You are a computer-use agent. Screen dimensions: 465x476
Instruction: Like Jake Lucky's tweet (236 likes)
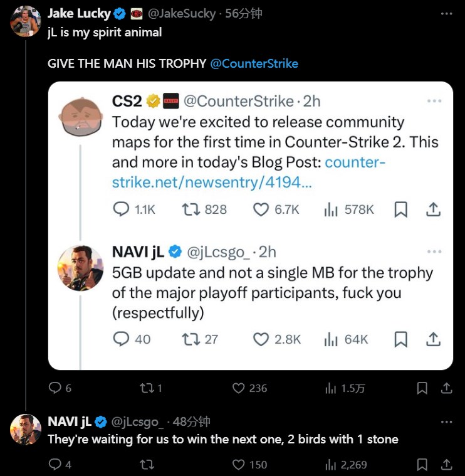pyautogui.click(x=239, y=388)
